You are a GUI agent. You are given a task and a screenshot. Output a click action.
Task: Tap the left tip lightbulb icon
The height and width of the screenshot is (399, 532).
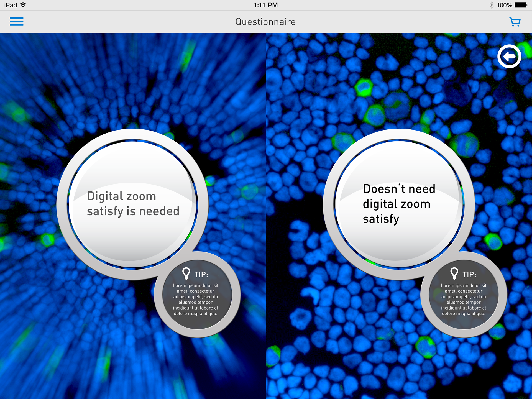186,273
